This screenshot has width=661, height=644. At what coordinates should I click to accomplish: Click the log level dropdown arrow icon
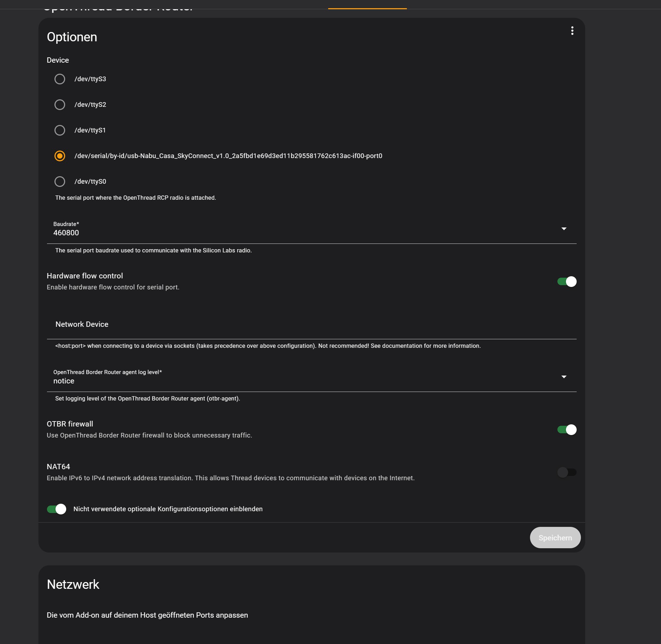coord(564,377)
